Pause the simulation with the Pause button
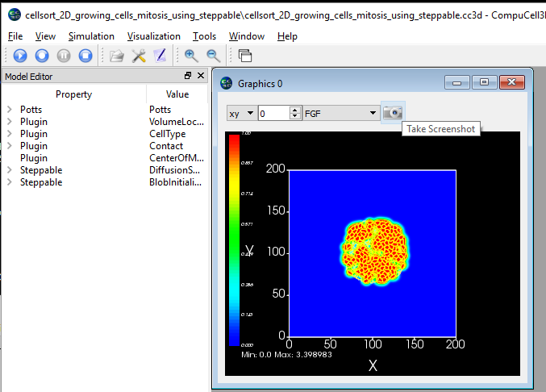 (64, 56)
